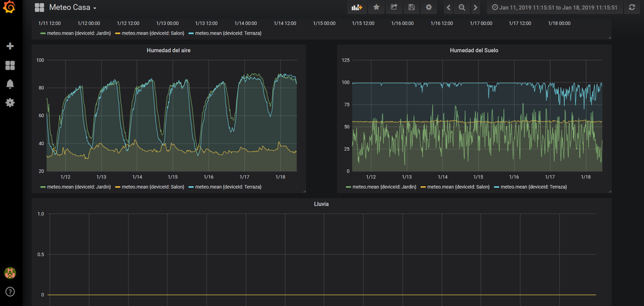Open the Dashboards grid icon in sidebar
Screen dimensions: 644x306
point(10,65)
